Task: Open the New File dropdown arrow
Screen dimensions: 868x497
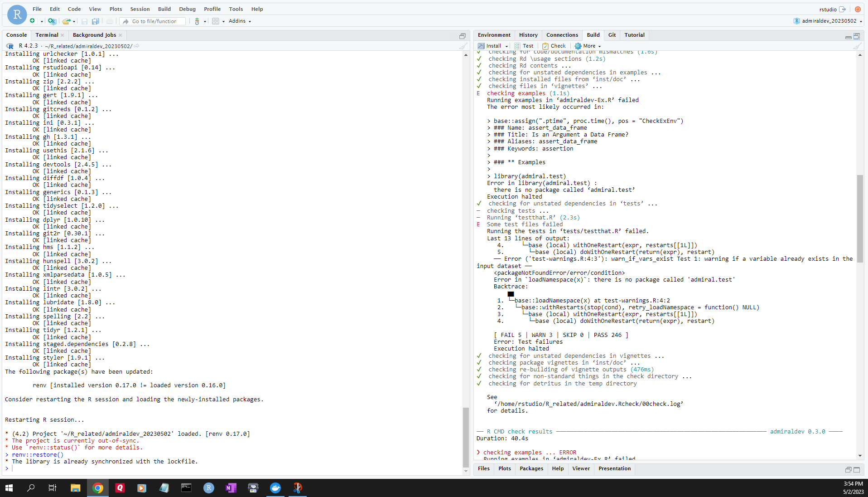Action: click(42, 21)
